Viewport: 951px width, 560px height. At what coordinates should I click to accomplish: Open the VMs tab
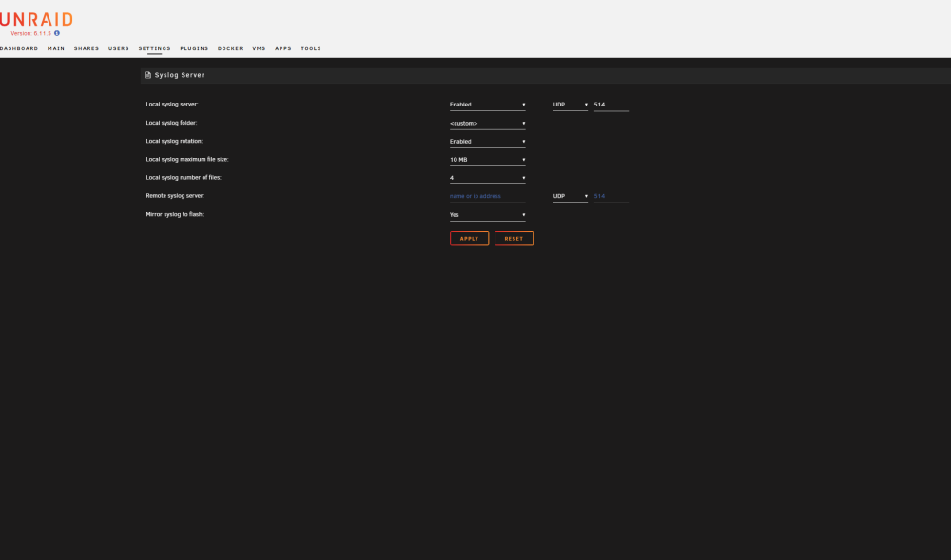pos(259,48)
